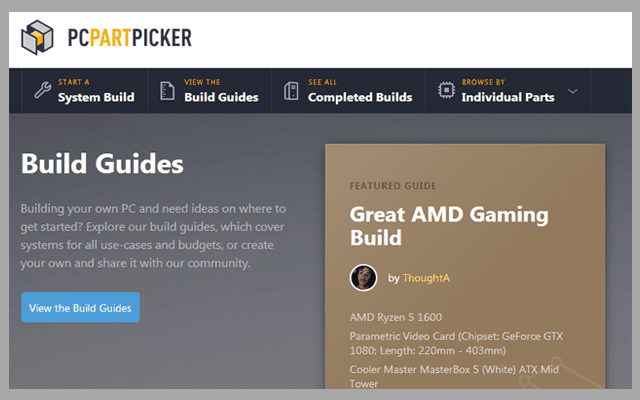The image size is (640, 400).
Task: Open Browse by Individual Parts menu
Action: pos(508,91)
